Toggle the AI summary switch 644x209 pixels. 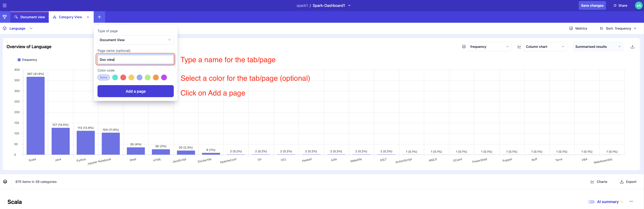591,202
